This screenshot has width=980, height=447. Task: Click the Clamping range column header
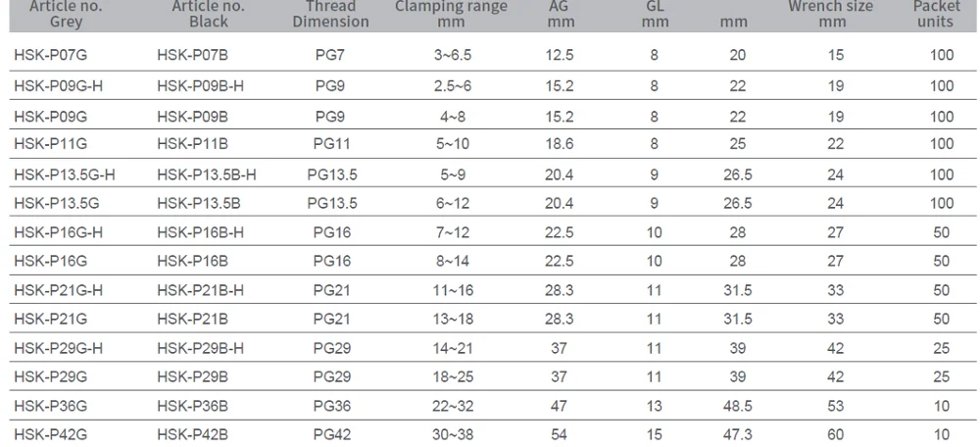[x=452, y=14]
